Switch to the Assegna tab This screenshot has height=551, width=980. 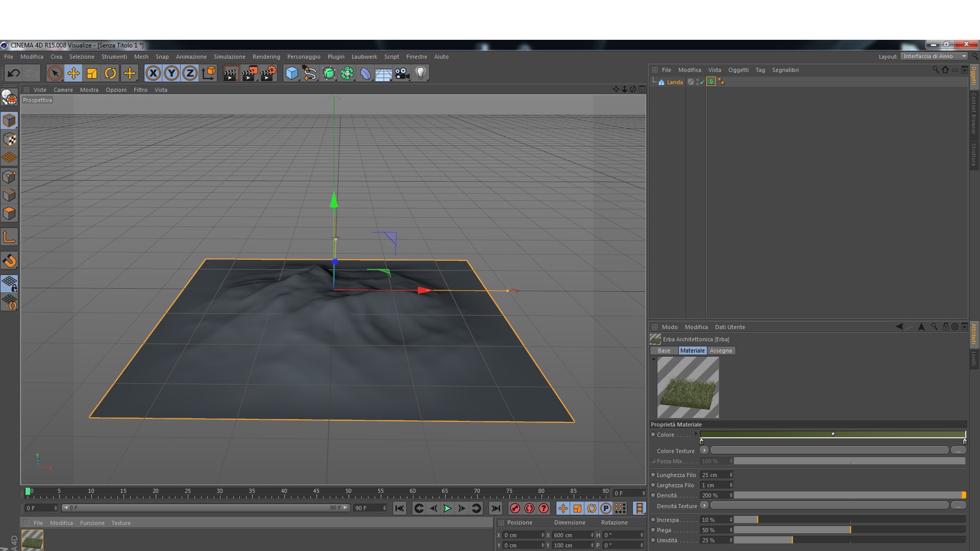coord(720,350)
